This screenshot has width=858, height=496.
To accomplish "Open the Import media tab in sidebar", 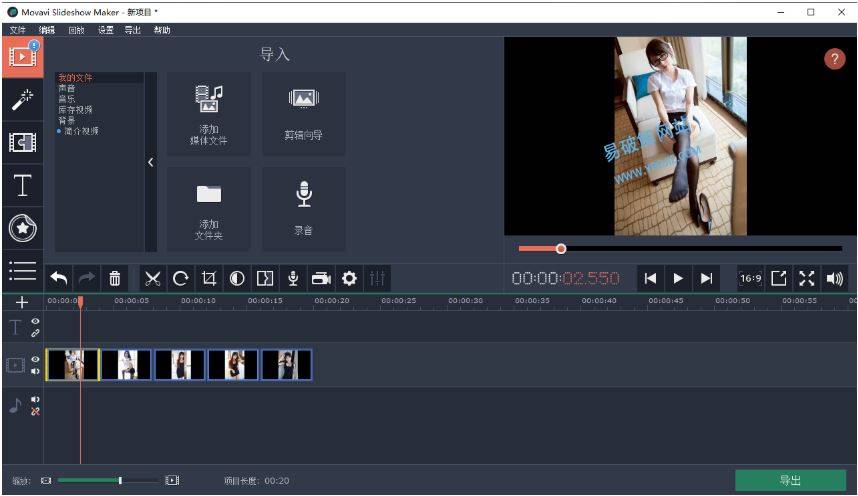I will (x=22, y=57).
